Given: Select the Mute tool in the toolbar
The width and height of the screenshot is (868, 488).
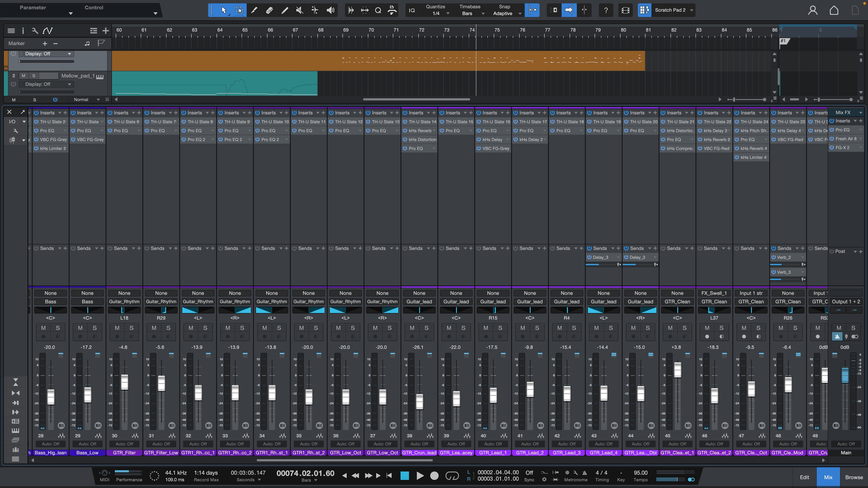Looking at the screenshot, I should (299, 10).
